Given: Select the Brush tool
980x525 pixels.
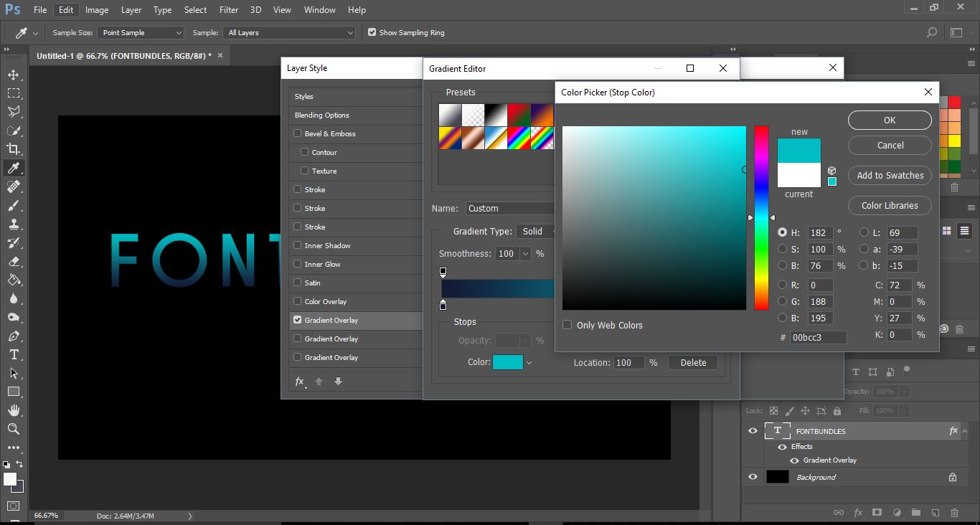Looking at the screenshot, I should tap(14, 205).
